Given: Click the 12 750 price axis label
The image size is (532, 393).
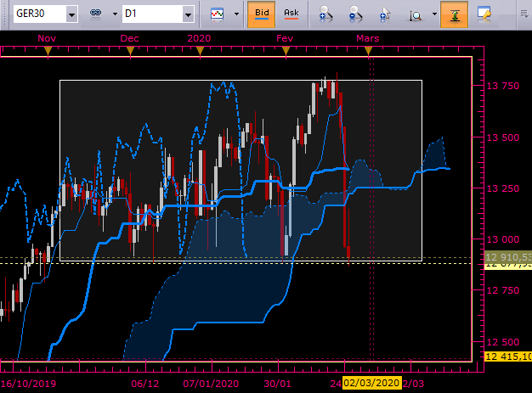Looking at the screenshot, I should [x=503, y=290].
